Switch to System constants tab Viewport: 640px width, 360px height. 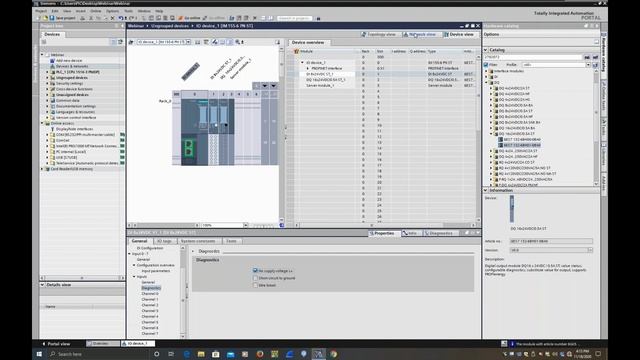coord(198,241)
